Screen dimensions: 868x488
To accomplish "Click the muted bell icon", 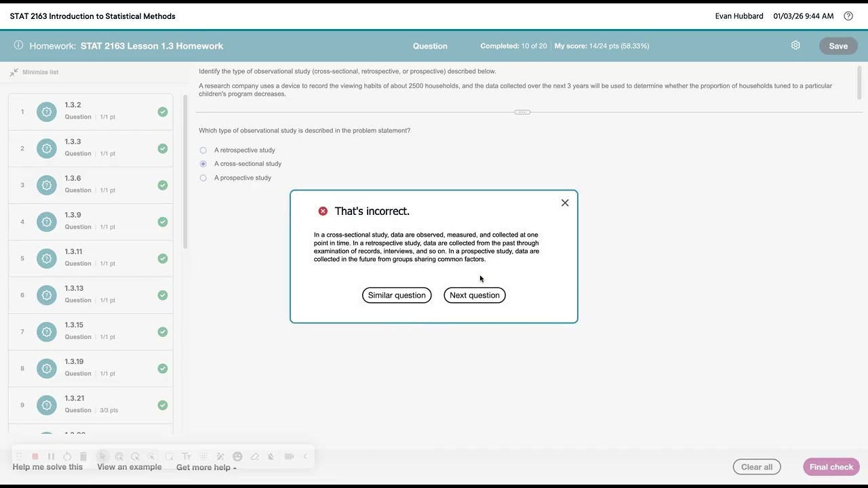I will tap(271, 457).
